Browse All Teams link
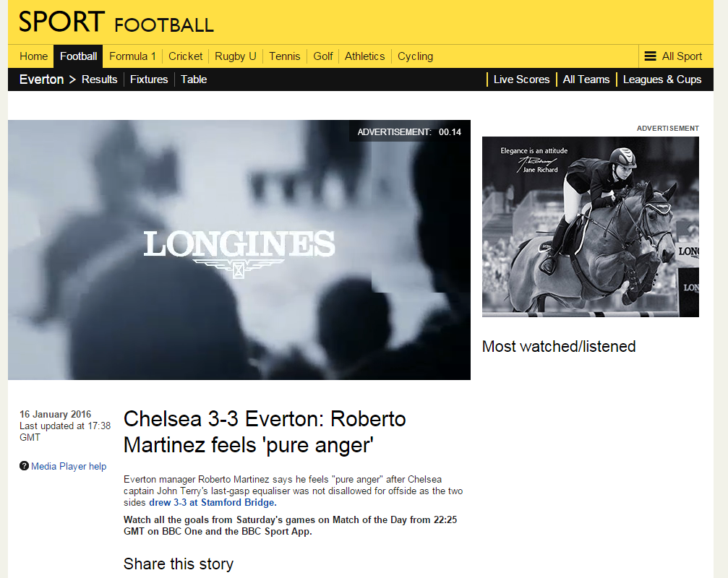This screenshot has height=578, width=728. (x=586, y=79)
